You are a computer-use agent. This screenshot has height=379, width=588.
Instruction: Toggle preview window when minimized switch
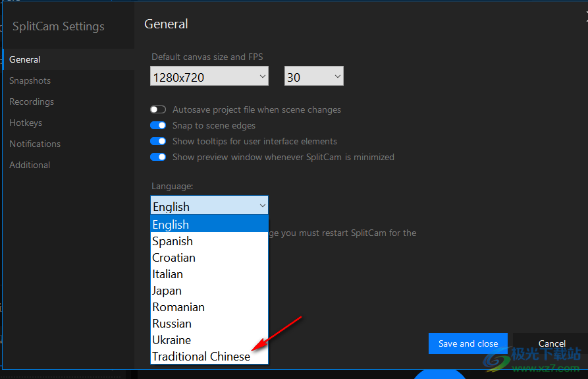158,157
